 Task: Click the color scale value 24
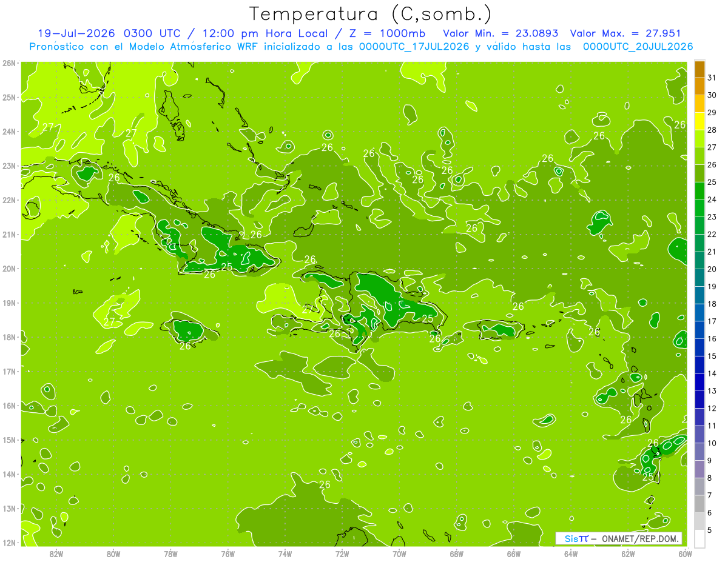click(x=712, y=199)
